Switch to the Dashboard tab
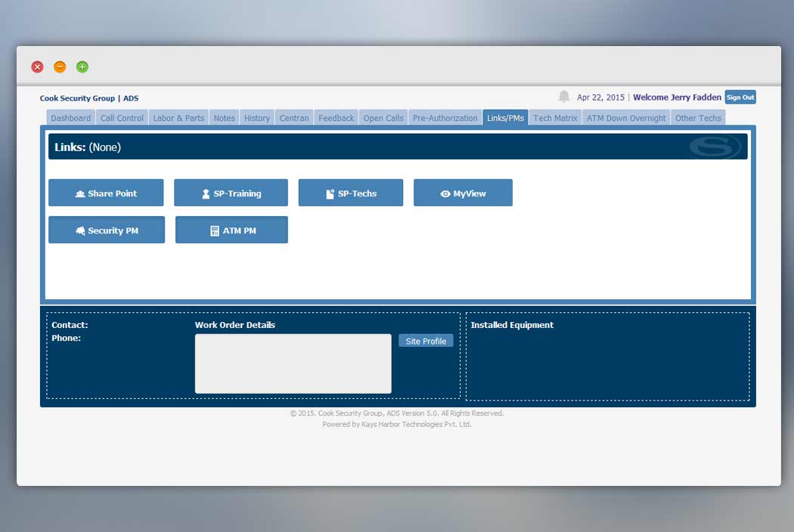794x532 pixels. (x=71, y=118)
